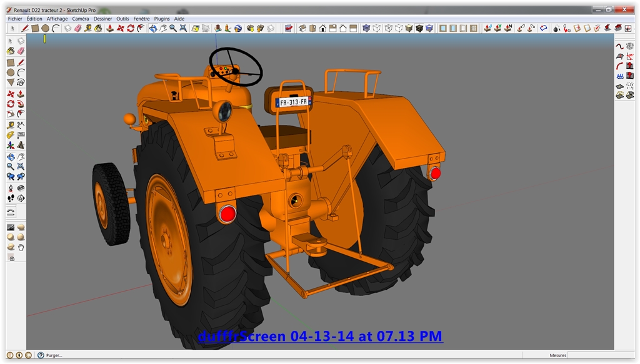Click the help question mark status icon
Viewport: 640px width, 364px height.
click(x=41, y=355)
